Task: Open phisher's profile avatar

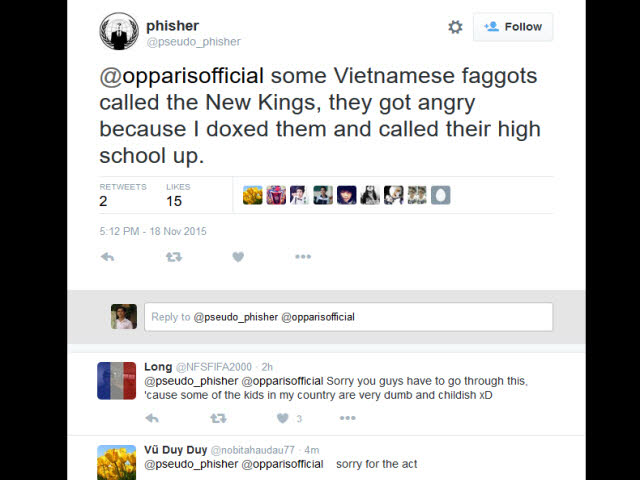Action: (x=118, y=31)
